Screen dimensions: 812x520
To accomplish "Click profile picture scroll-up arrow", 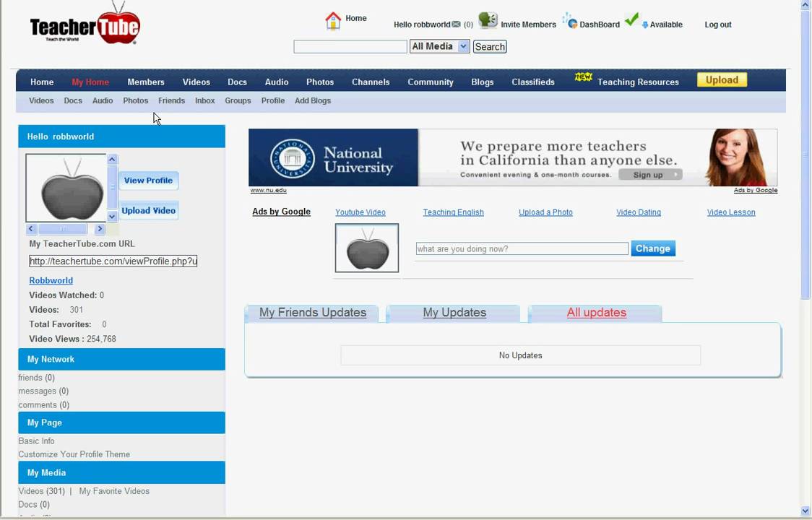I will pos(112,159).
